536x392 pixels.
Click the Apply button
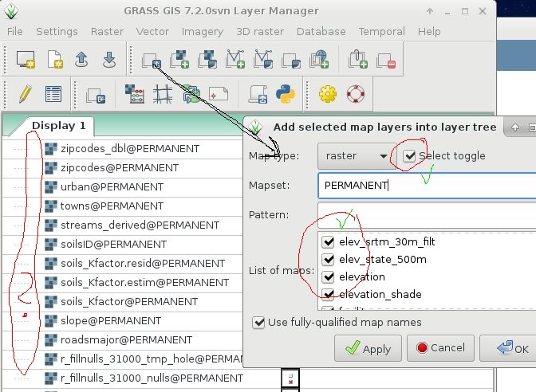click(368, 348)
